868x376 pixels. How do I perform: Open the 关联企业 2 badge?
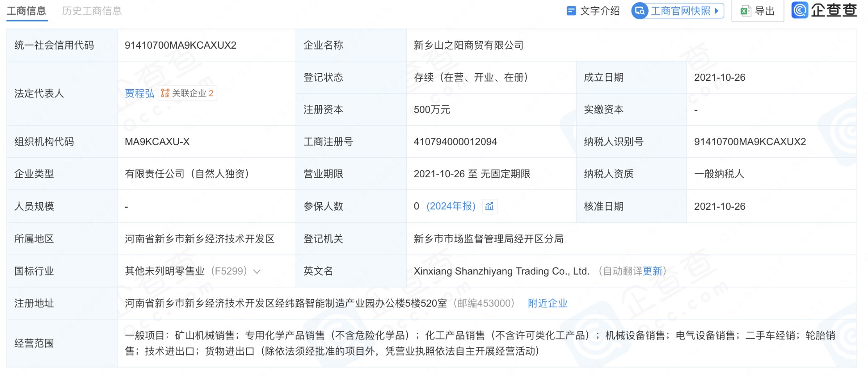click(x=187, y=93)
